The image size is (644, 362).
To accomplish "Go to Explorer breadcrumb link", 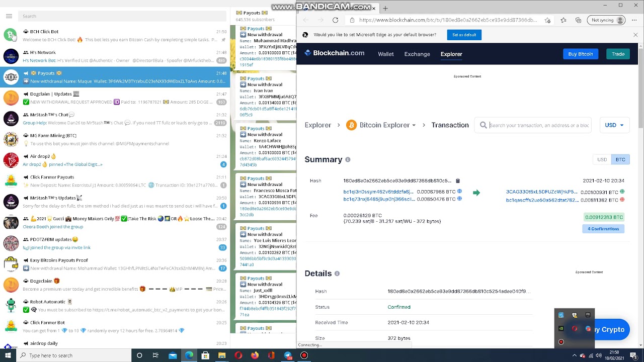I will (x=318, y=125).
